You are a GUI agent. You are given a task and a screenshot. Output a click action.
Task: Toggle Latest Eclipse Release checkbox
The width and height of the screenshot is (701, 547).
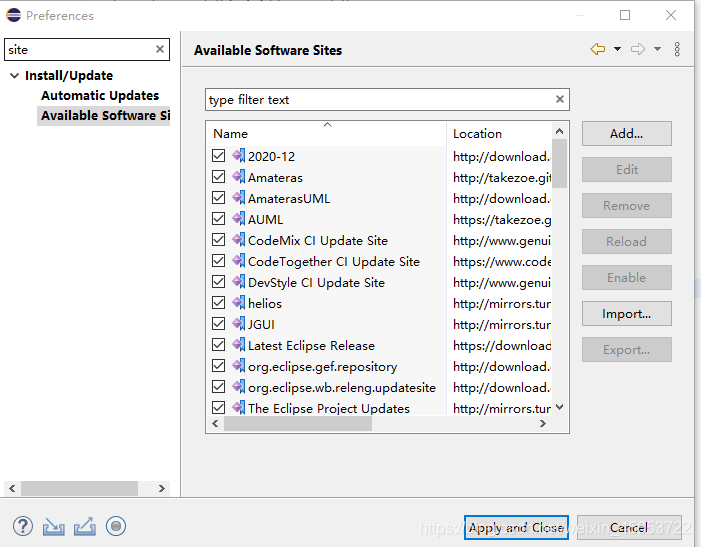(x=218, y=345)
